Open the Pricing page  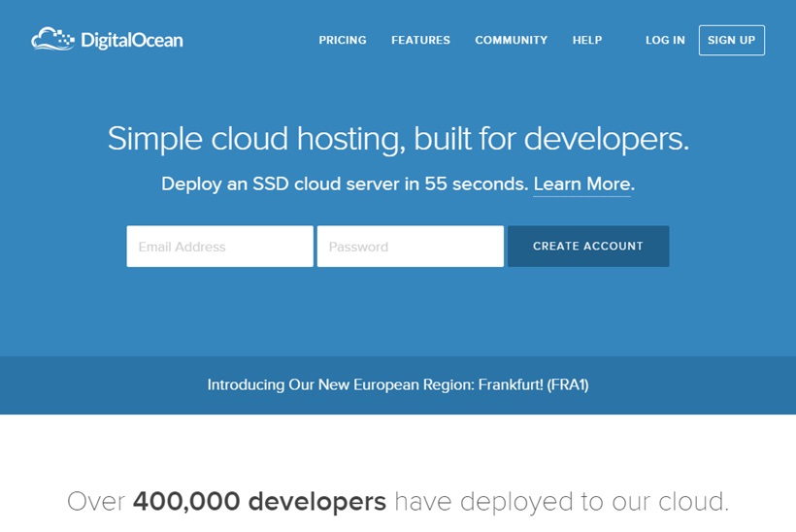click(x=343, y=40)
